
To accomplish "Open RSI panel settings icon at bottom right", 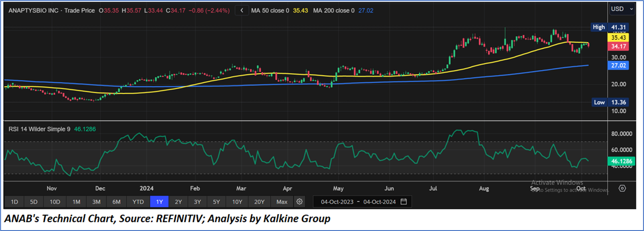I will click(x=622, y=188).
